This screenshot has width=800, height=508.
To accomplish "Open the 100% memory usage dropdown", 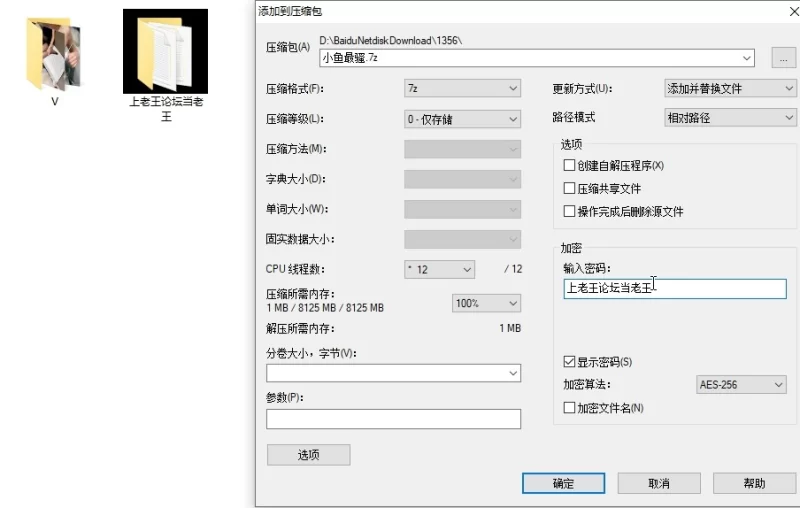I will (487, 303).
